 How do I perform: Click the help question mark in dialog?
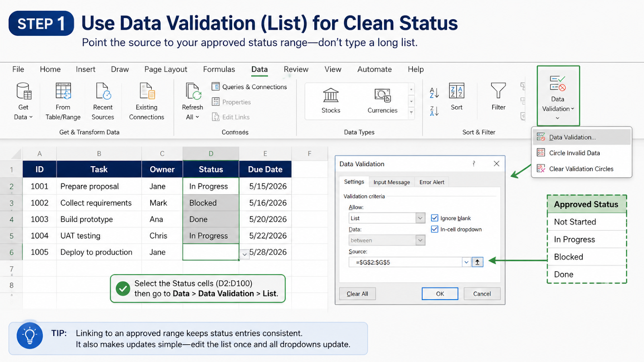pos(474,164)
